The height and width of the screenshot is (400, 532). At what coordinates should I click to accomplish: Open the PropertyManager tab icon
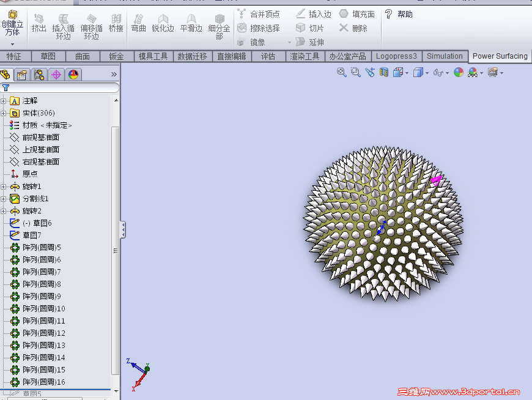point(22,75)
